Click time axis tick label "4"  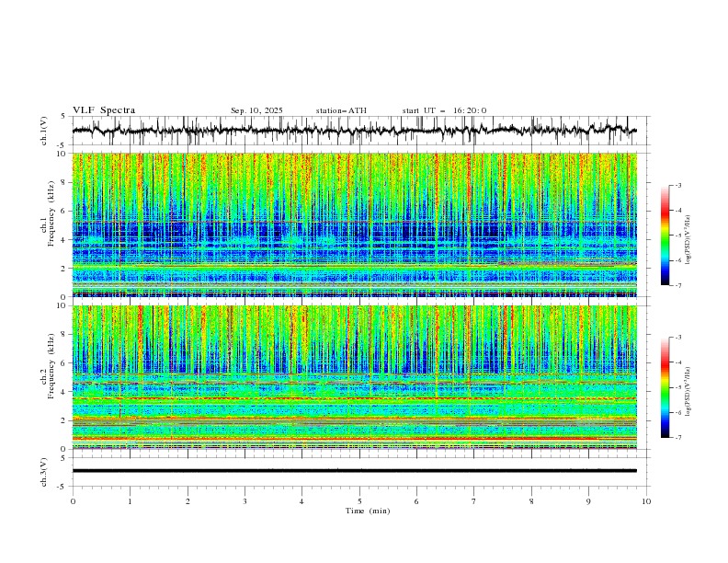tap(301, 501)
